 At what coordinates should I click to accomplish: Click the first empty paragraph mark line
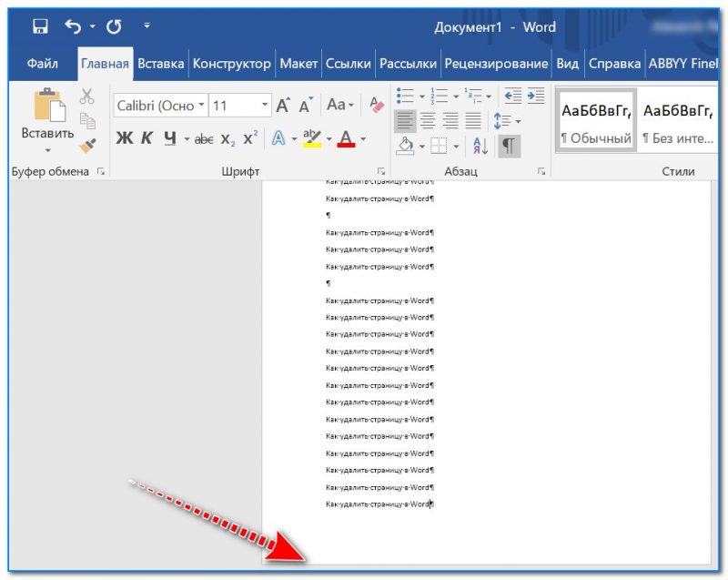(329, 215)
